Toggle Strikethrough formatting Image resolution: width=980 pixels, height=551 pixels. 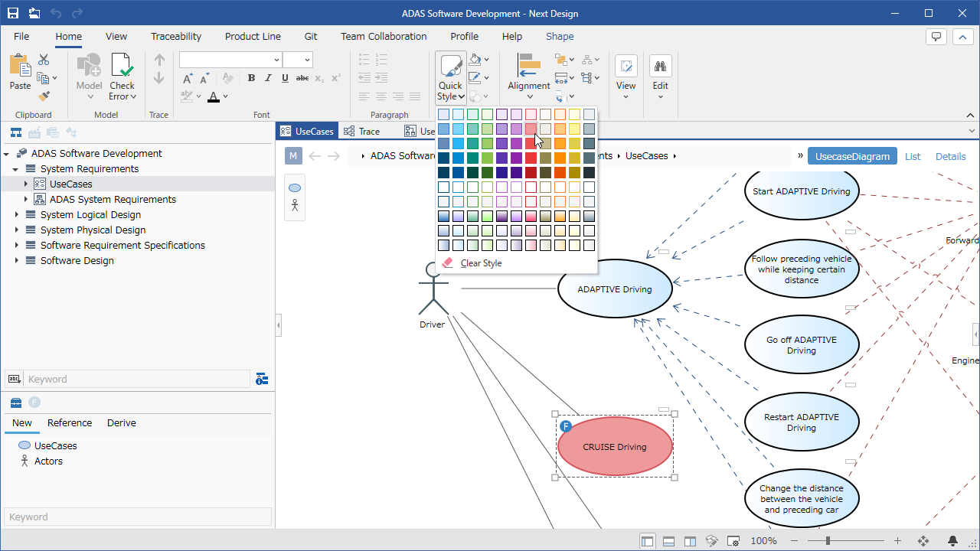(302, 78)
